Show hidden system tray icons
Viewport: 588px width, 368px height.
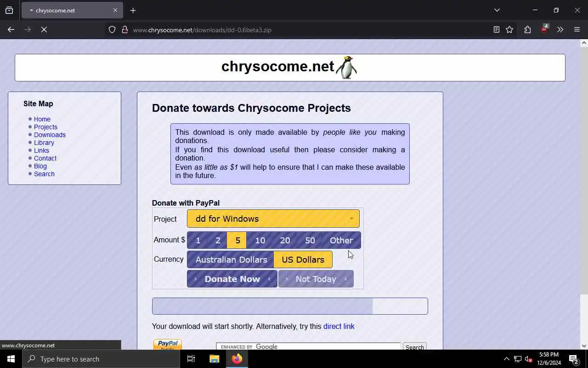click(x=506, y=359)
